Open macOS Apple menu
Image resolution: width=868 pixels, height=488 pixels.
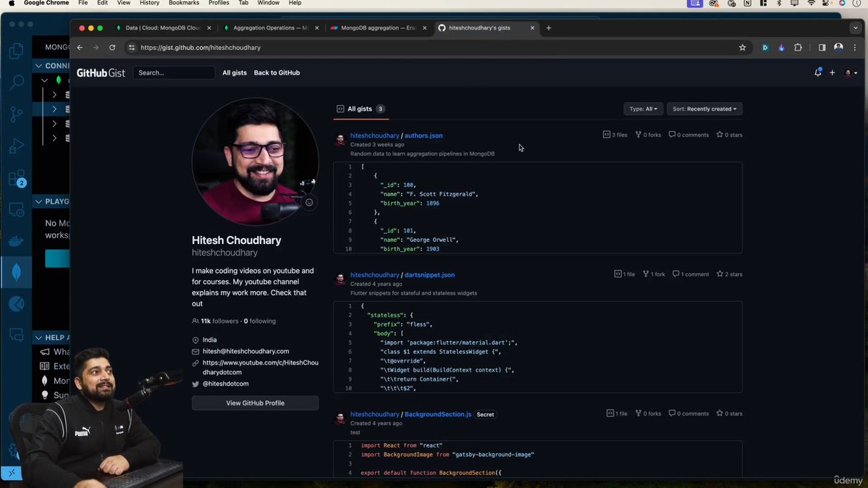click(12, 4)
